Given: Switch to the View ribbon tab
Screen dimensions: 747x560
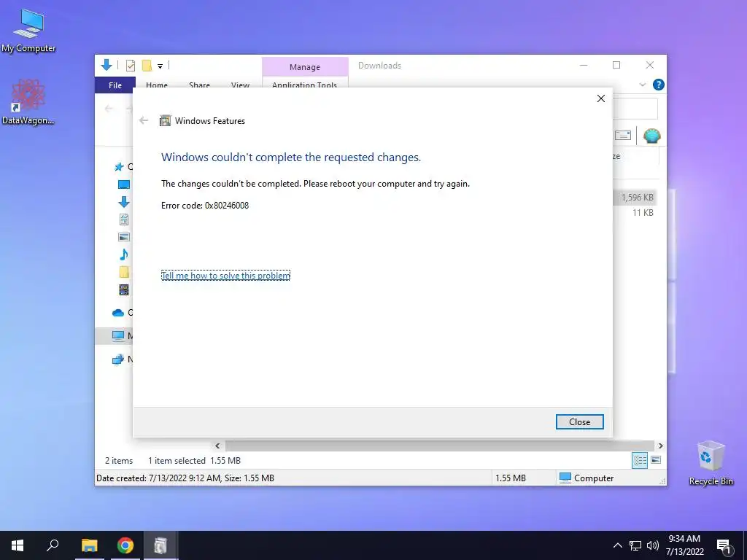Looking at the screenshot, I should [x=240, y=85].
